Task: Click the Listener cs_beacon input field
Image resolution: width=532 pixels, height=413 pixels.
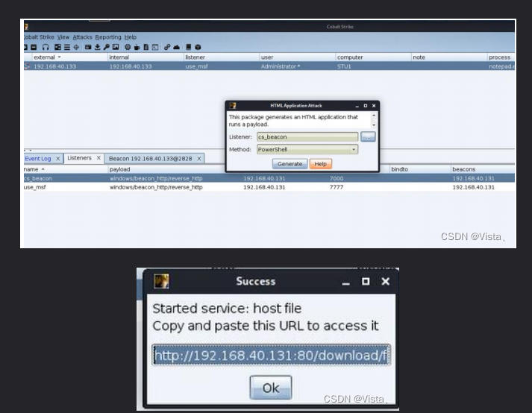Action: [x=307, y=136]
